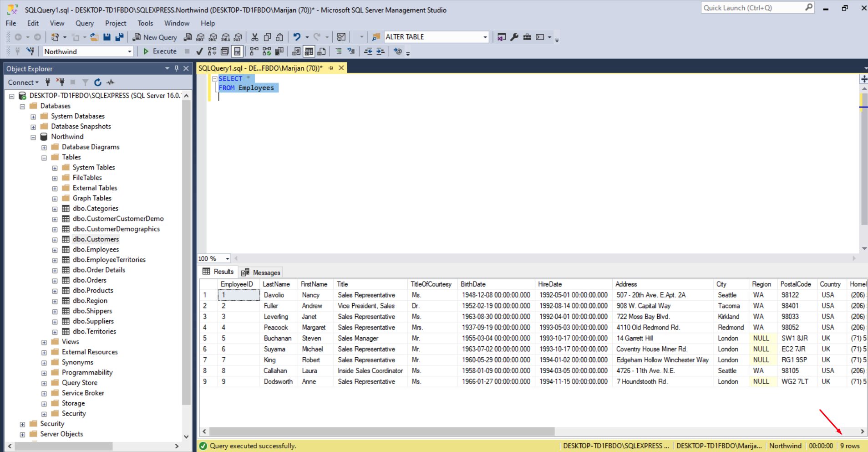This screenshot has height=452, width=868.
Task: Click the DAX query icon
Action: pos(238,37)
